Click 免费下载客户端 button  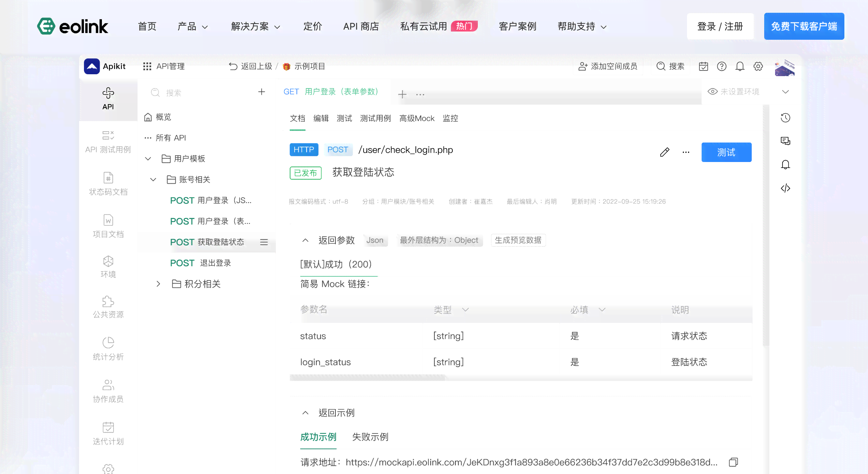click(804, 26)
